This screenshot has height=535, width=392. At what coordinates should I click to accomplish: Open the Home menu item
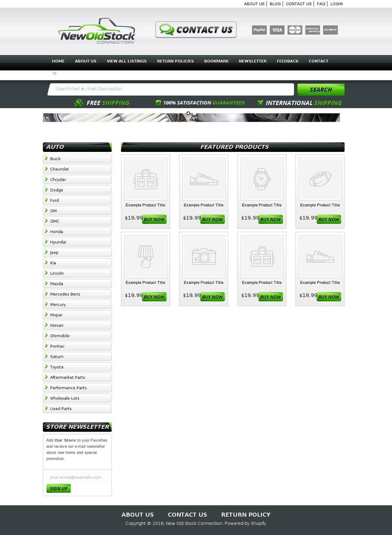click(58, 61)
